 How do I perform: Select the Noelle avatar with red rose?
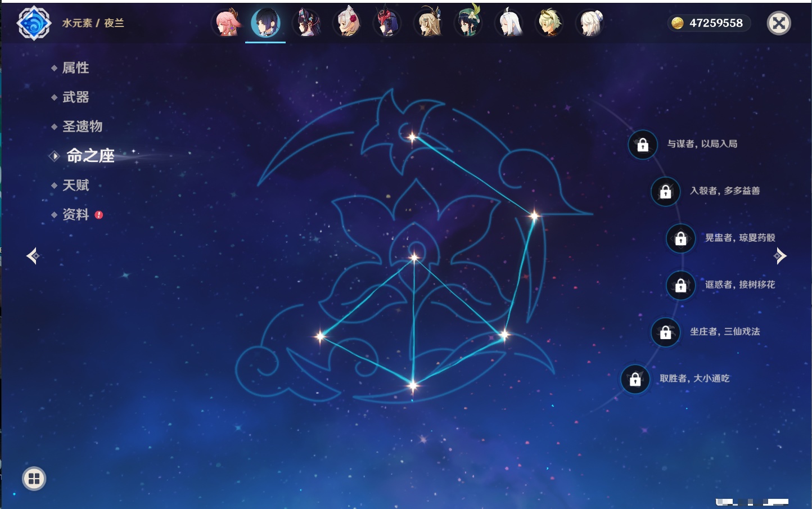pyautogui.click(x=348, y=23)
